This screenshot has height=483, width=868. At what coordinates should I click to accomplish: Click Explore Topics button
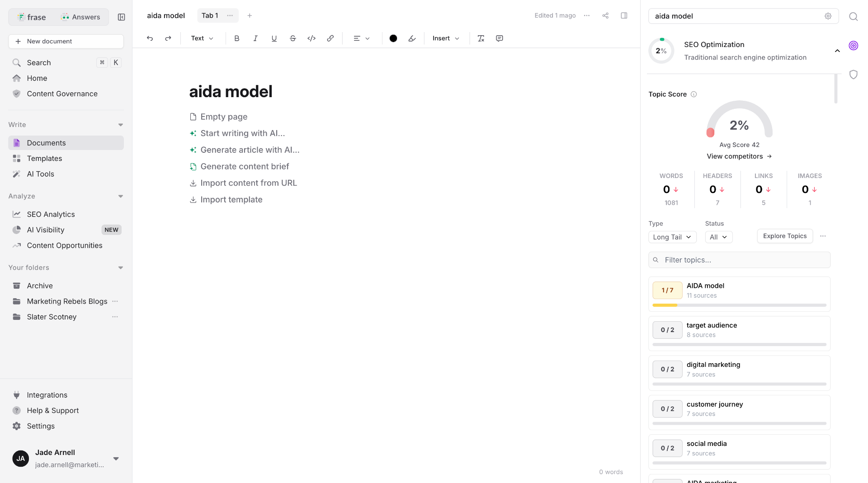(785, 236)
